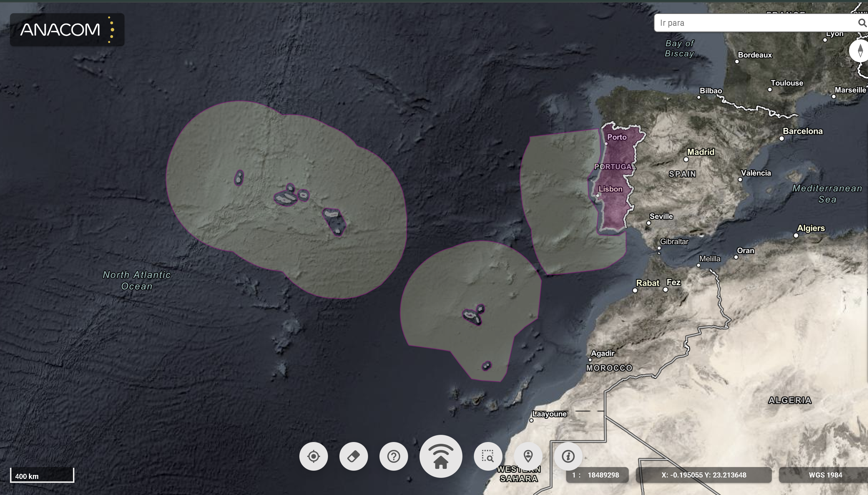The height and width of the screenshot is (495, 868).
Task: Click the 400 km scale bar
Action: point(42,476)
